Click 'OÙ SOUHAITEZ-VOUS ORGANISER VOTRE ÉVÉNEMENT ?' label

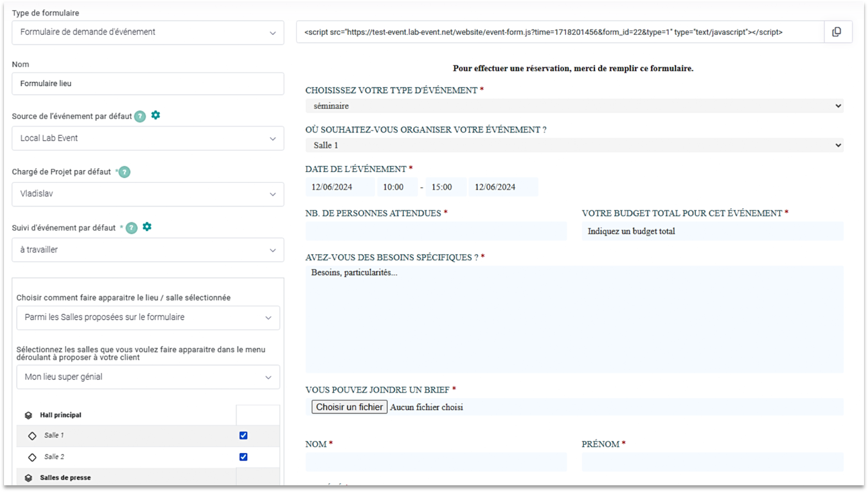click(426, 130)
